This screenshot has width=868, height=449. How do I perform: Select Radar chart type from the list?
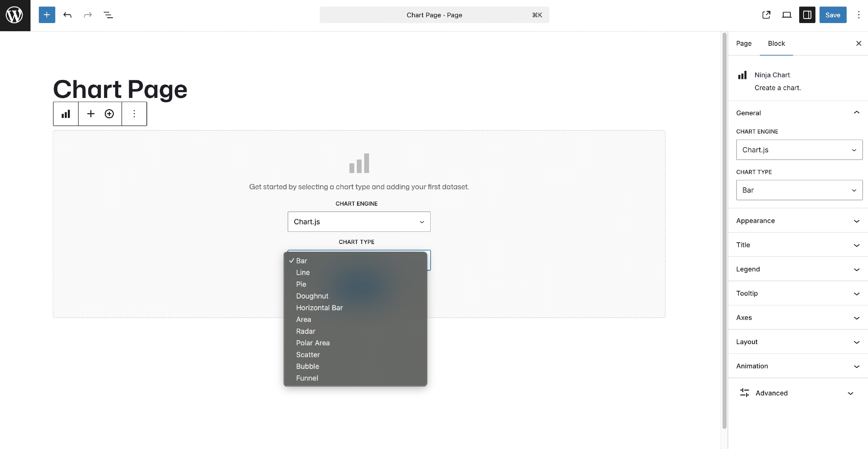click(305, 331)
